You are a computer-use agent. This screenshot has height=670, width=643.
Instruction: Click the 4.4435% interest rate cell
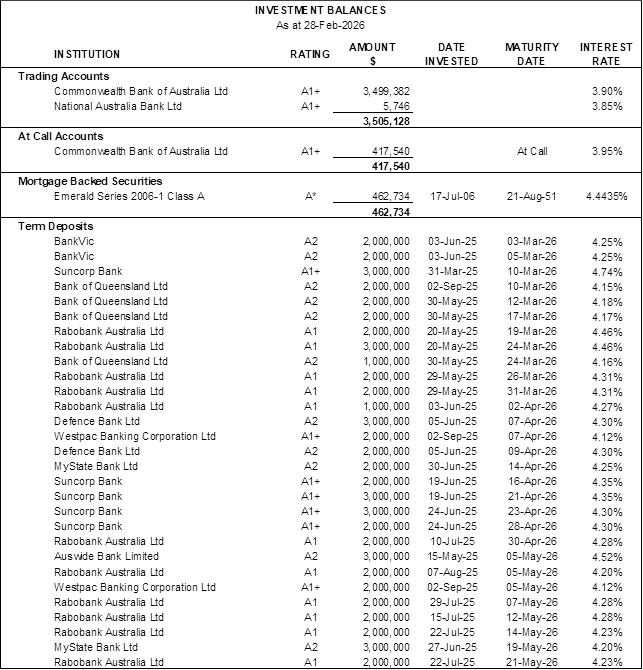click(606, 198)
